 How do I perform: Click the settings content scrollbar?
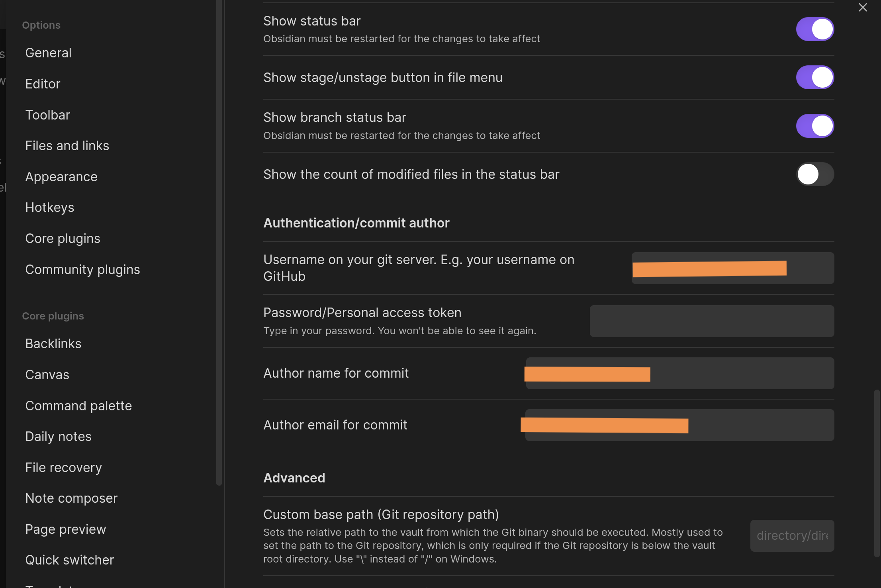[x=877, y=473]
